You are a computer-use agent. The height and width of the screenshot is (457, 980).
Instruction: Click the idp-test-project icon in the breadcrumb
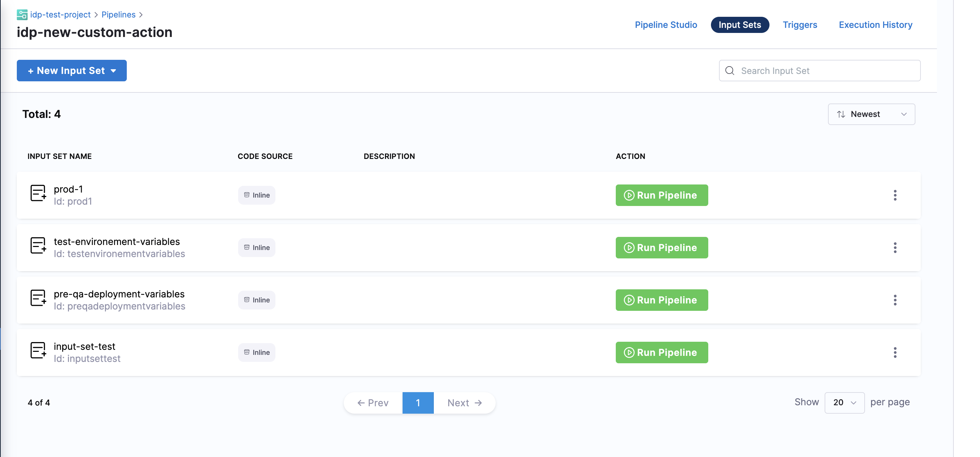22,15
